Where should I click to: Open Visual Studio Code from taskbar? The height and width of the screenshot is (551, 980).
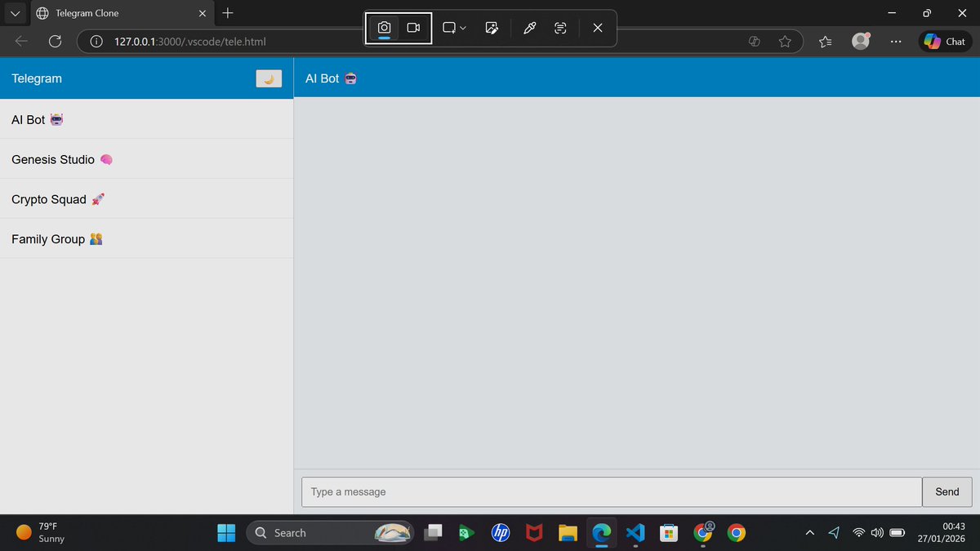click(635, 533)
